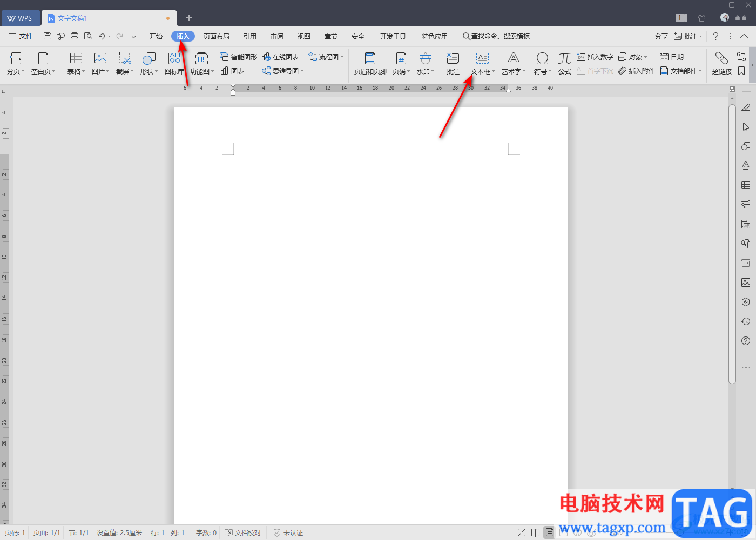Click inside the blank document page
Screen dimensions: 756x540
coord(371,315)
